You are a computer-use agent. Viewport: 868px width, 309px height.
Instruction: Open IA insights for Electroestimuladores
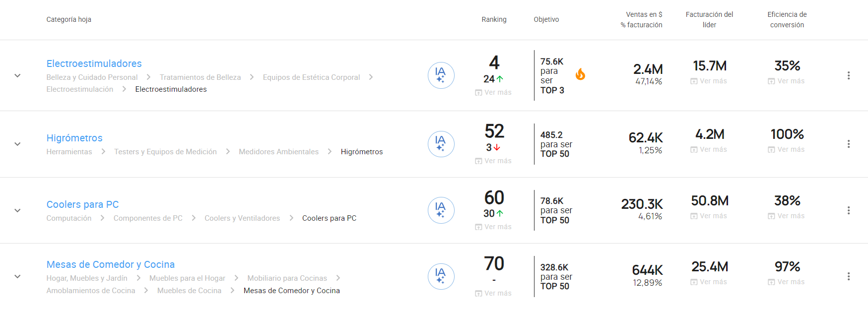click(441, 75)
